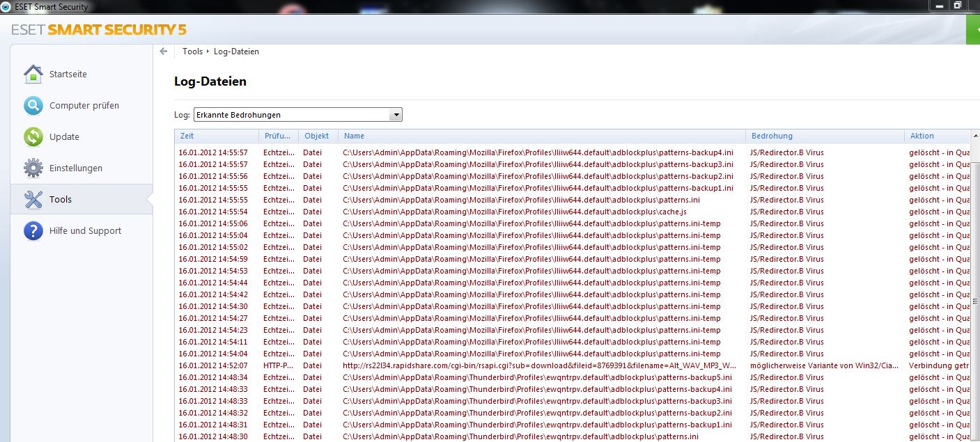The height and width of the screenshot is (442, 980).
Task: Click the Tools wrench icon
Action: tap(33, 199)
